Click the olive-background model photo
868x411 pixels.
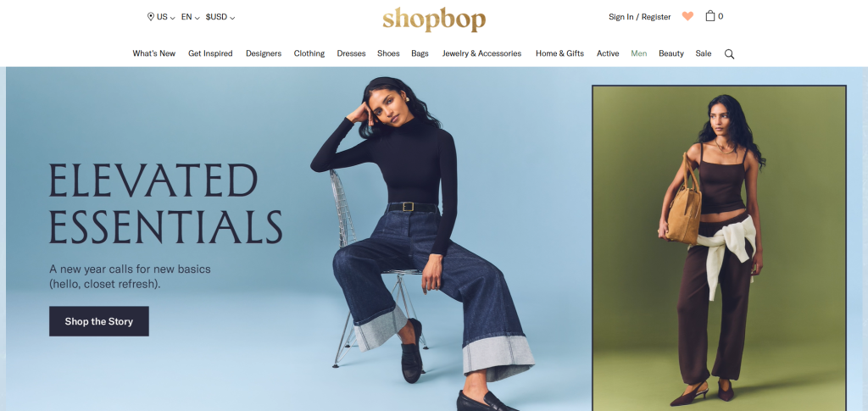pyautogui.click(x=719, y=248)
